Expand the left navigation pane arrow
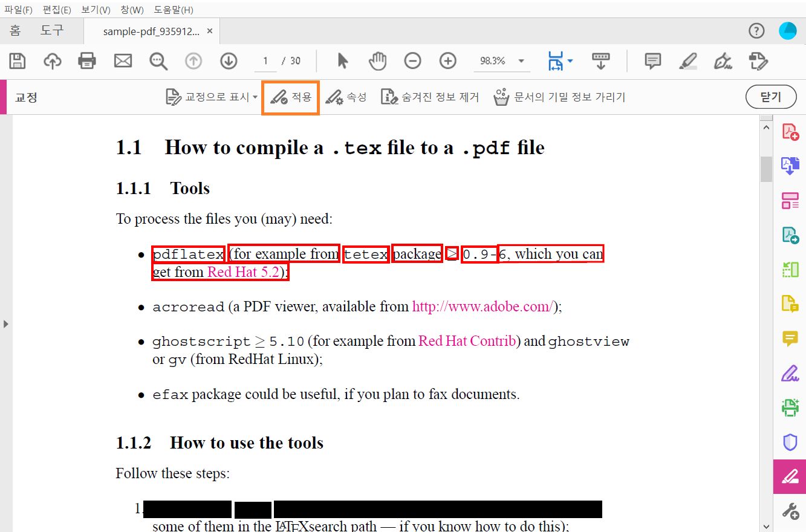Viewport: 806px width, 532px height. pyautogui.click(x=6, y=324)
